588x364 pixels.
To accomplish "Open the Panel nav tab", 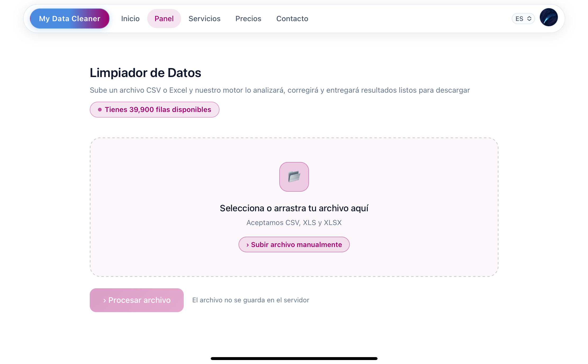I will (164, 19).
